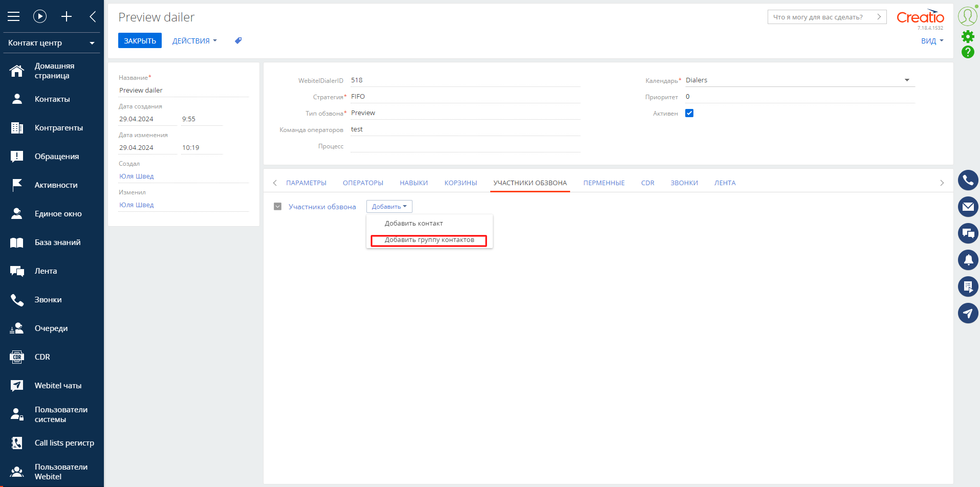The height and width of the screenshot is (487, 980).
Task: Open the Контакты section icon
Action: point(17,99)
